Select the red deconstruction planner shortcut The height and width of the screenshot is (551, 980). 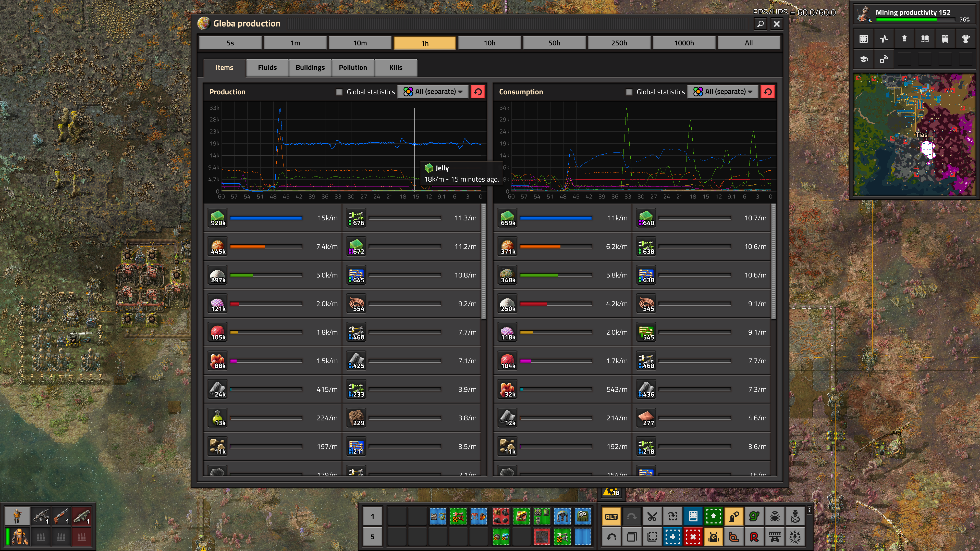tap(693, 537)
